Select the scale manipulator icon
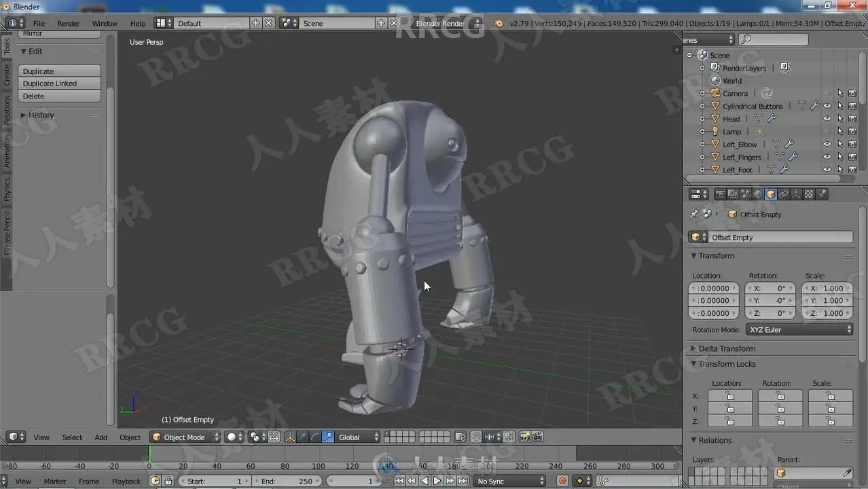The image size is (868, 489). tap(328, 437)
